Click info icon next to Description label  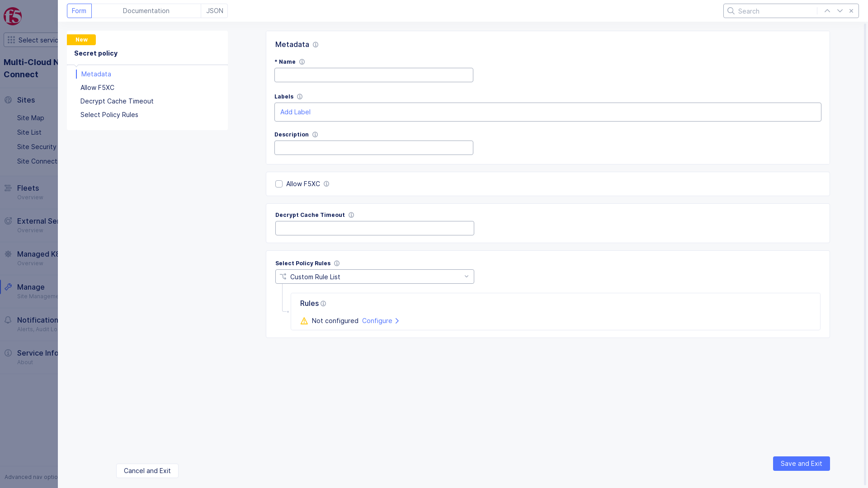pos(315,135)
